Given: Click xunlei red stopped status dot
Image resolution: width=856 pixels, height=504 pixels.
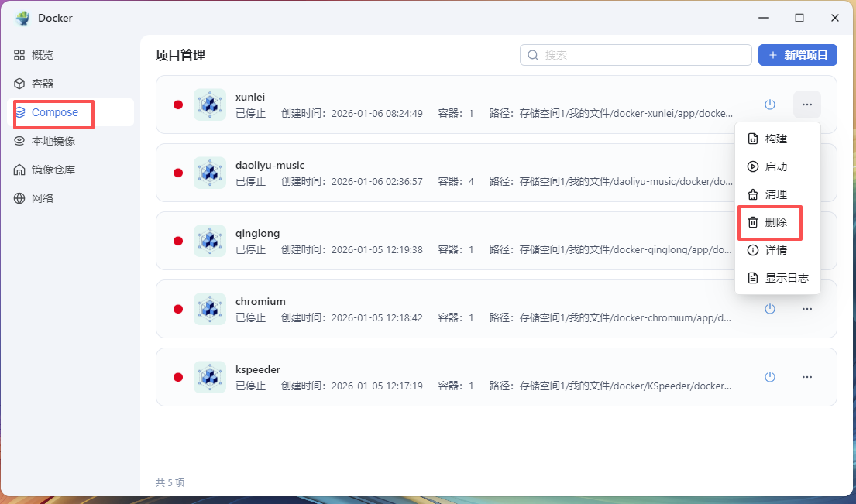Looking at the screenshot, I should [178, 105].
